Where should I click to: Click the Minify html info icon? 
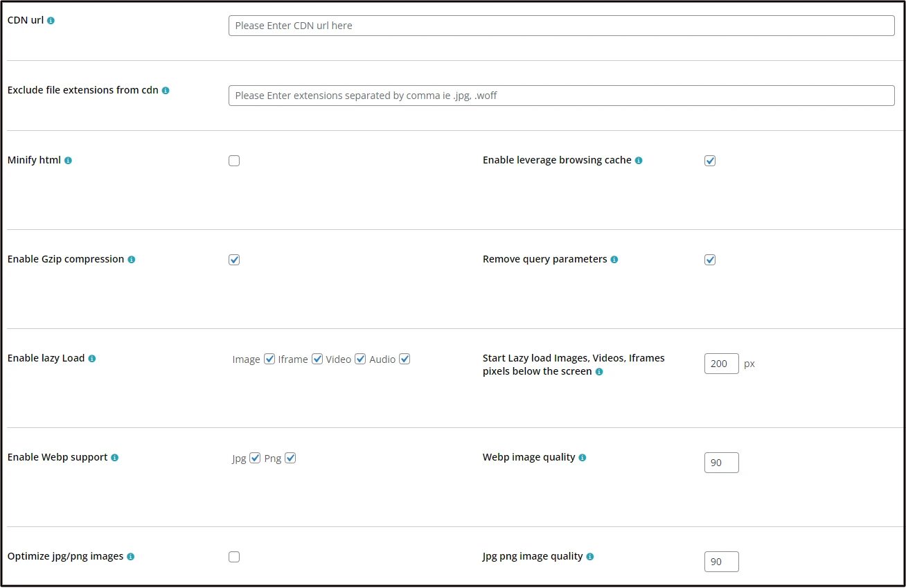(x=68, y=161)
